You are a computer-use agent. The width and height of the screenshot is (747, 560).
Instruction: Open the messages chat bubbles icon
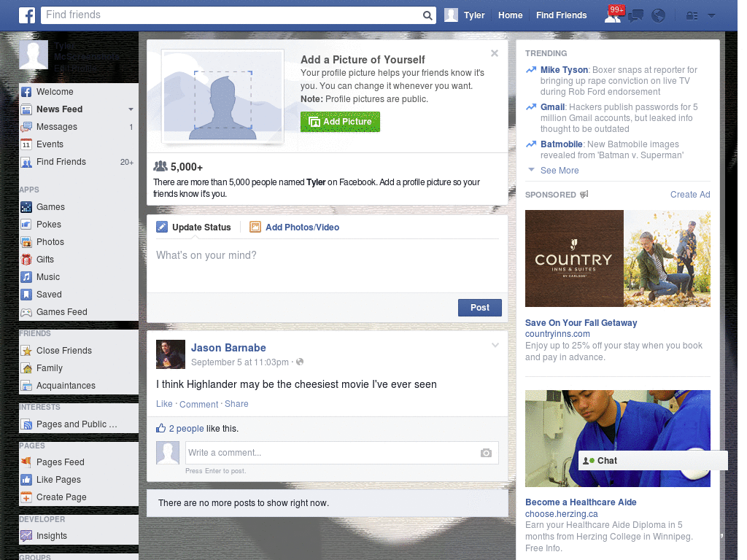click(635, 16)
